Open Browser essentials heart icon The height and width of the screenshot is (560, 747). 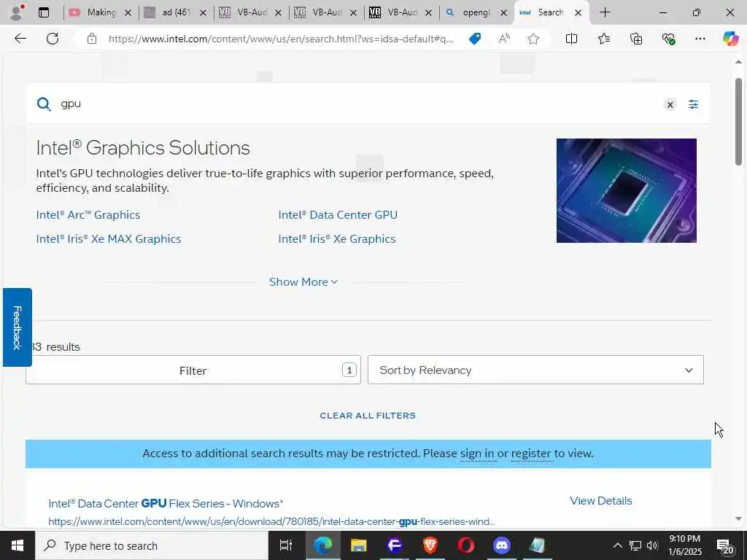coord(668,39)
